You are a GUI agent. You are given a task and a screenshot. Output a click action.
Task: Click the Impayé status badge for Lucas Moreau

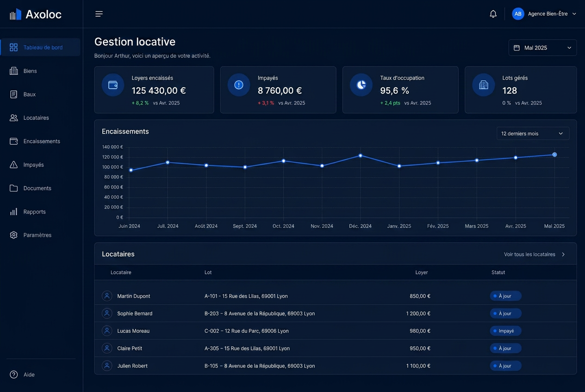click(x=505, y=331)
